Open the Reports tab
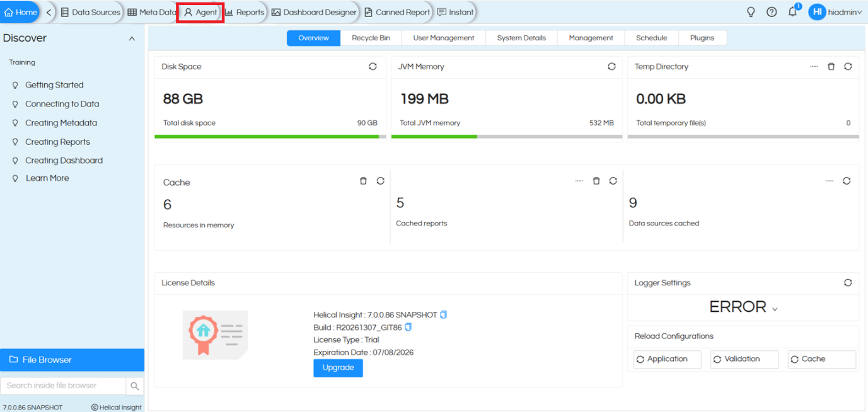The image size is (868, 412). click(245, 13)
